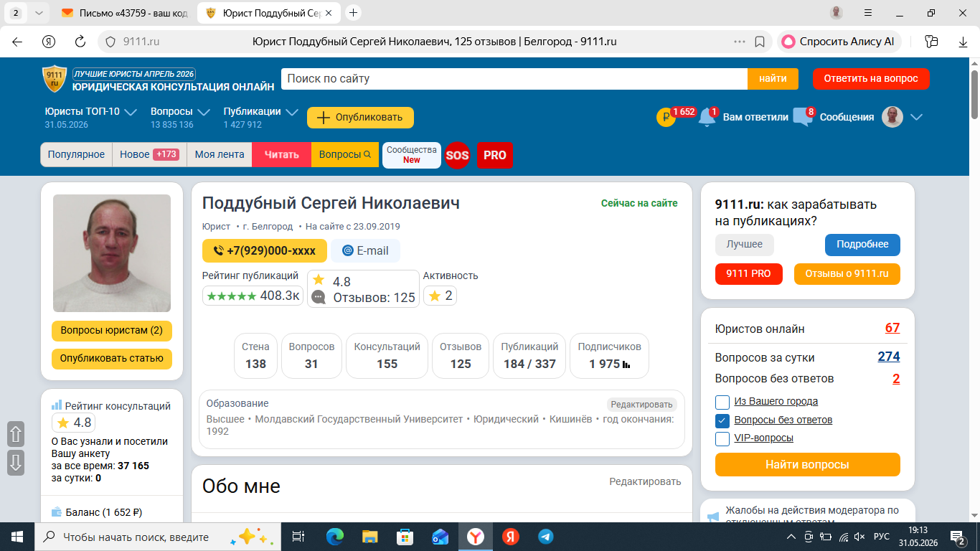Uncheck the Вопросы без ответов checkbox
Viewport: 980px width, 551px height.
click(722, 420)
